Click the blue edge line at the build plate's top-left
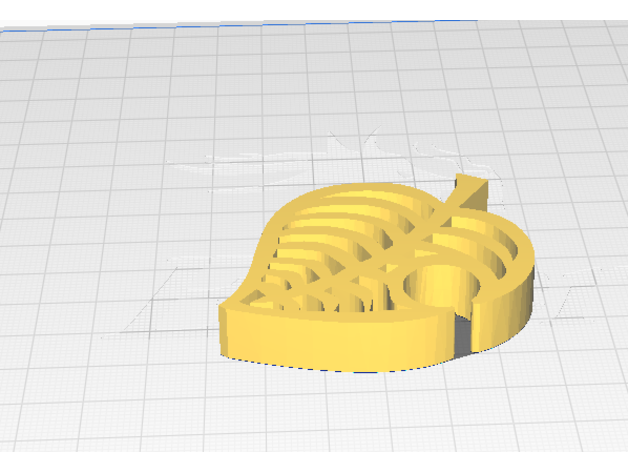 [20, 31]
